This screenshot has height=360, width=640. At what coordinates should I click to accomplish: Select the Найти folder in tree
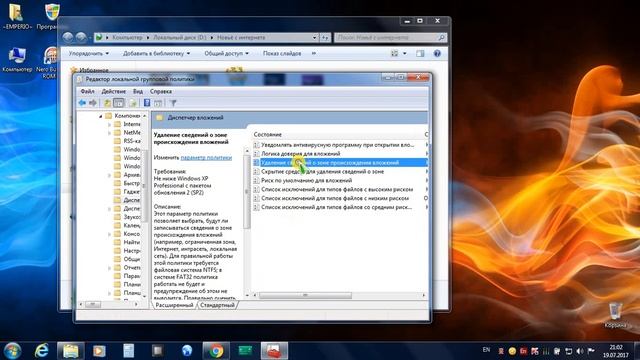(127, 242)
